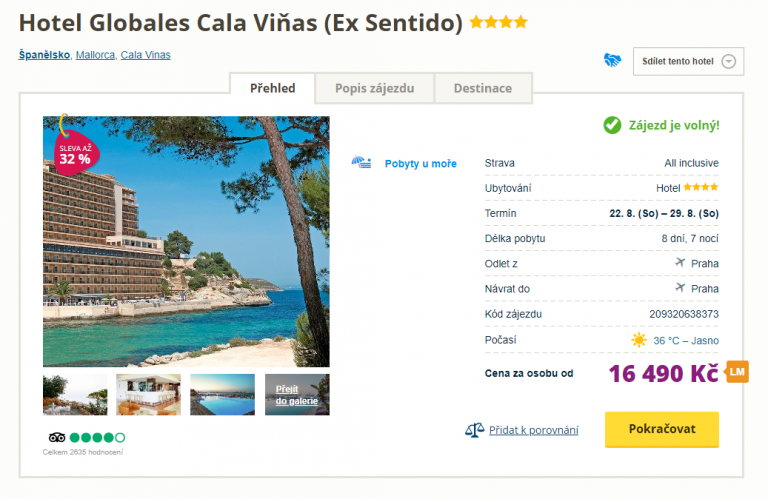
Task: Open the Přehled tab
Action: (272, 88)
